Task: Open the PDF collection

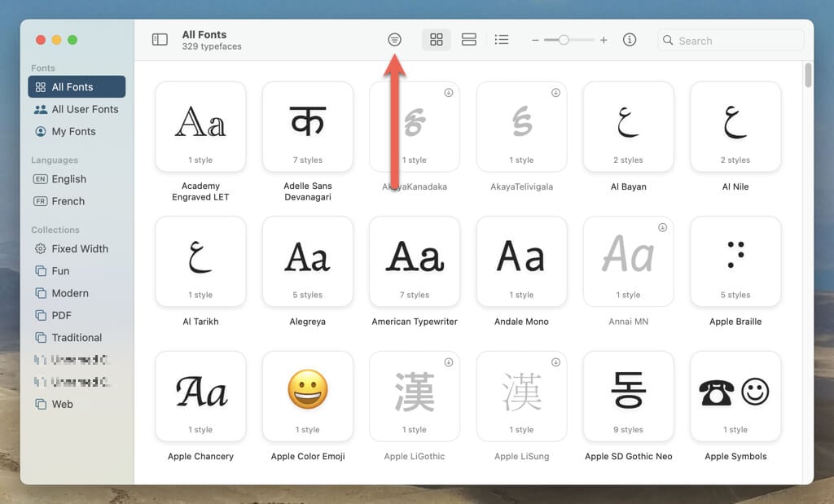Action: 77,316
